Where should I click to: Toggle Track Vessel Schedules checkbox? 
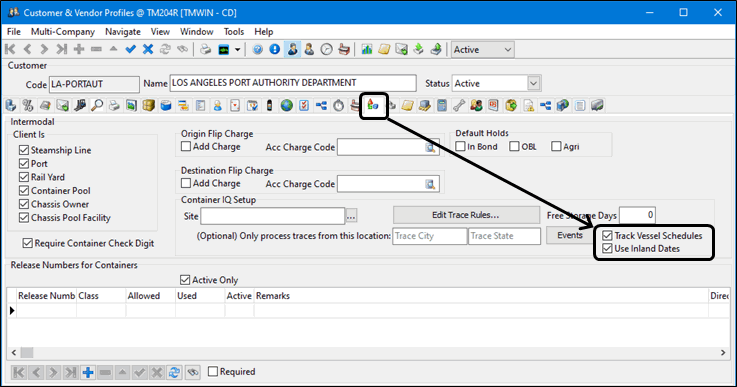point(607,236)
